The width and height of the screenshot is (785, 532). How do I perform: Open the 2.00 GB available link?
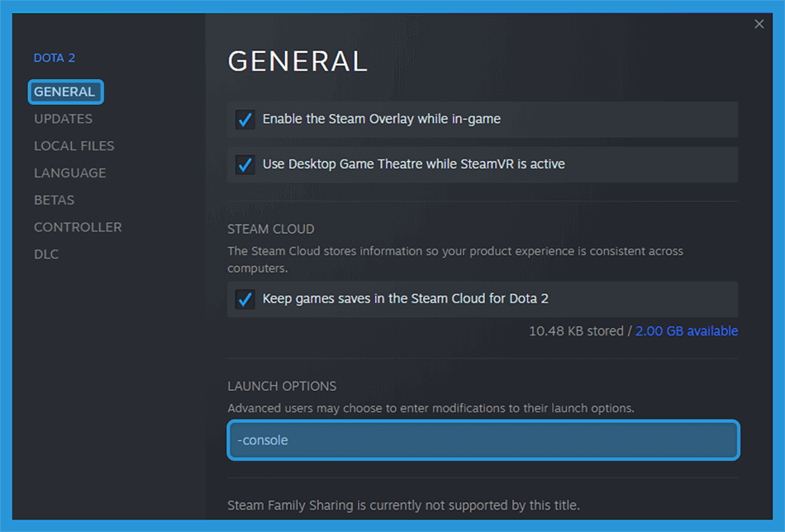pos(687,330)
